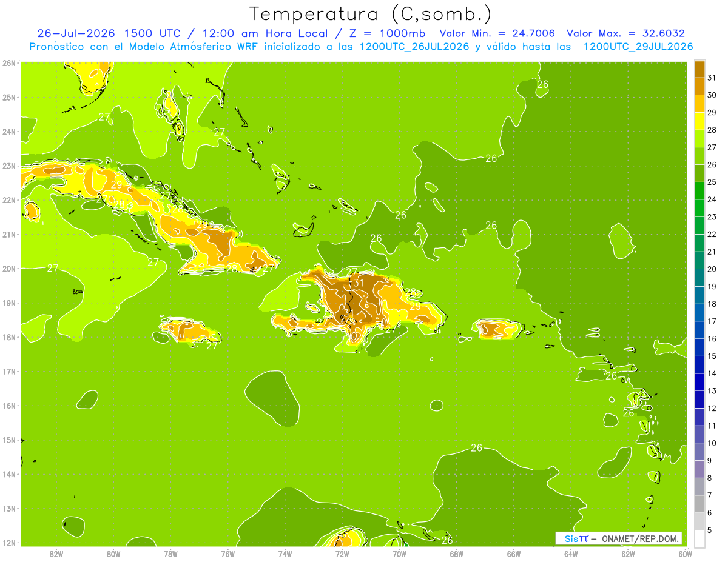Click the "Z = 1000mb" level label
The height and width of the screenshot is (562, 728).
(385, 33)
